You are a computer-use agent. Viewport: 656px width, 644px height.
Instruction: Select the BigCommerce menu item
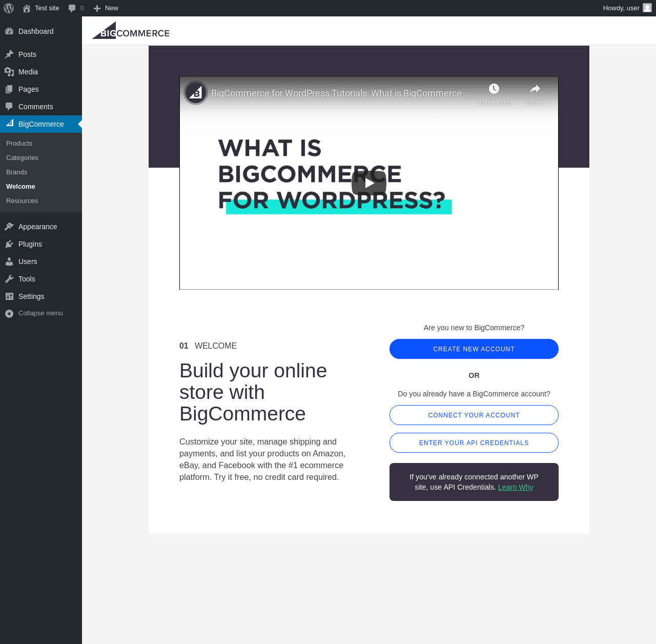41,124
